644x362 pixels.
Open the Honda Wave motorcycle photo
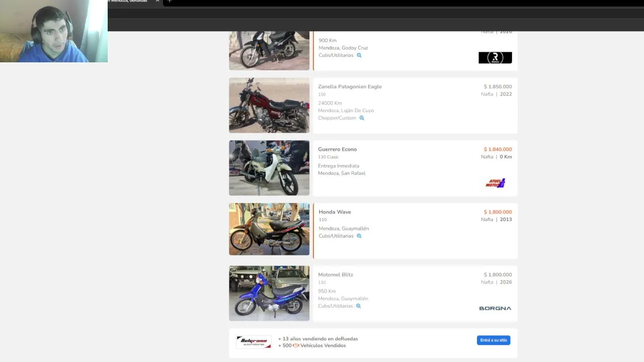click(x=269, y=229)
